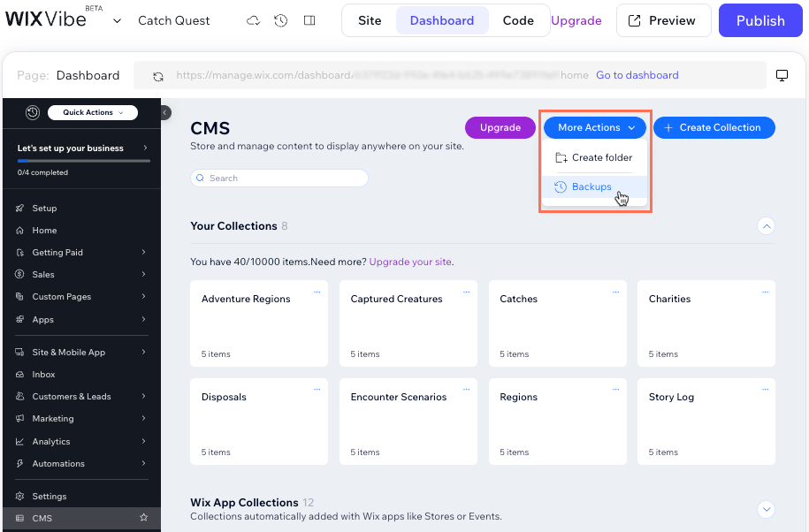
Task: Open Charities more options menu
Action: click(765, 293)
